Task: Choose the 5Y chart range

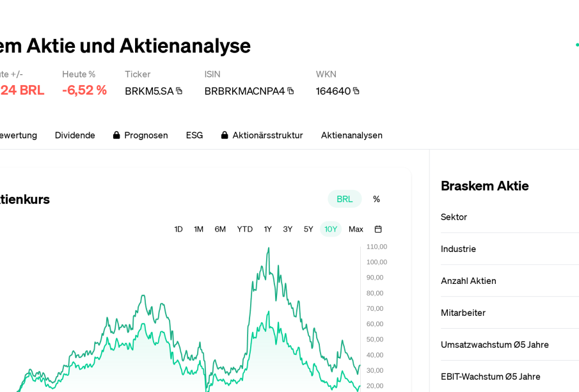Action: (x=308, y=229)
